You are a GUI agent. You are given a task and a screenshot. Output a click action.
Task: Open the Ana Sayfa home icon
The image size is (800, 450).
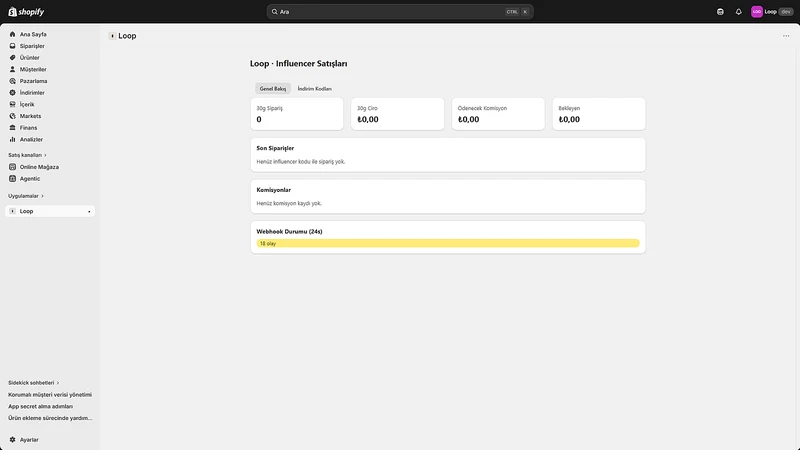pyautogui.click(x=13, y=34)
